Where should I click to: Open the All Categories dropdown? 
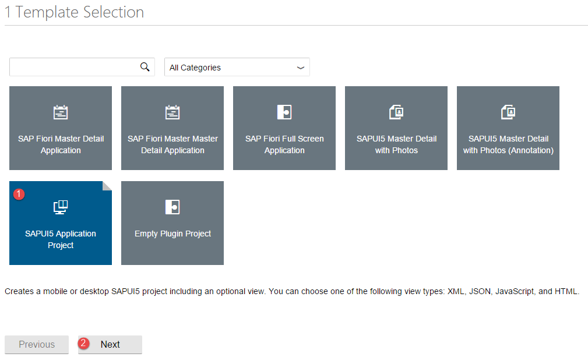237,67
